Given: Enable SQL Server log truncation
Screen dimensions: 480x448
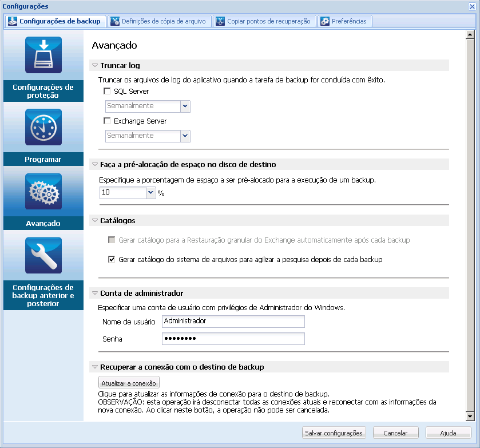Looking at the screenshot, I should (107, 91).
